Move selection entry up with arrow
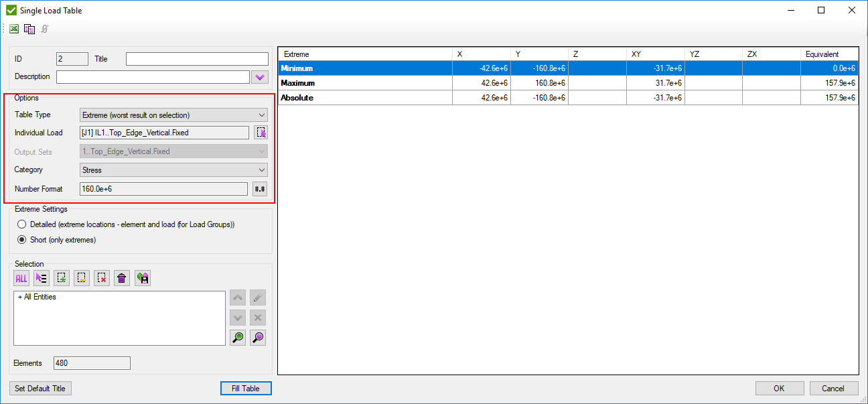 pyautogui.click(x=238, y=298)
